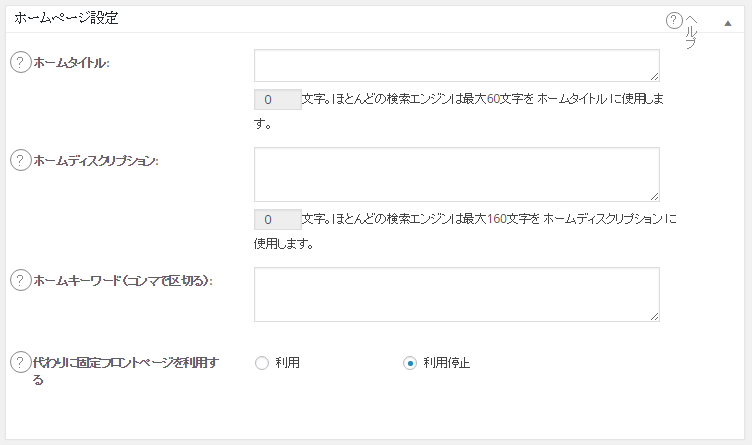Click the 利用停止 option label
752x445 pixels.
(446, 363)
